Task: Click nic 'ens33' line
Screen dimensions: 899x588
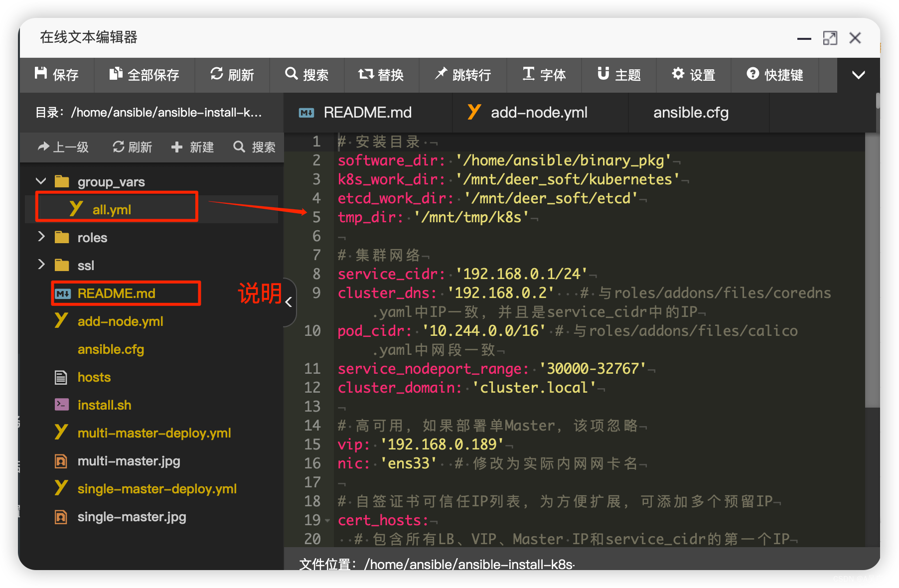Action: (387, 463)
